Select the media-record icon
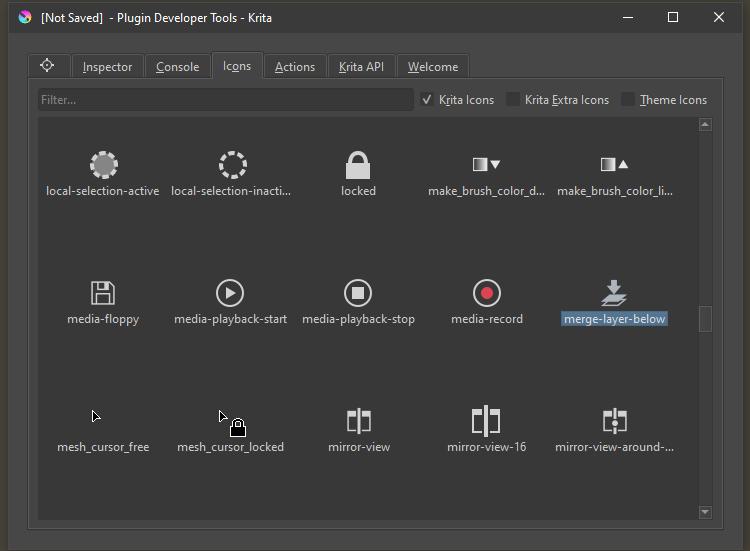Image resolution: width=750 pixels, height=551 pixels. point(487,293)
